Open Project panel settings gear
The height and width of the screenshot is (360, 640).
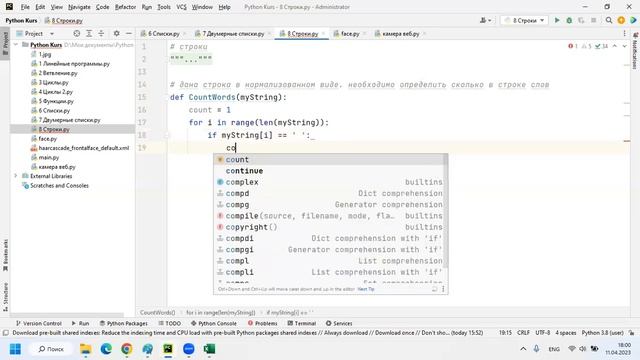[117, 33]
